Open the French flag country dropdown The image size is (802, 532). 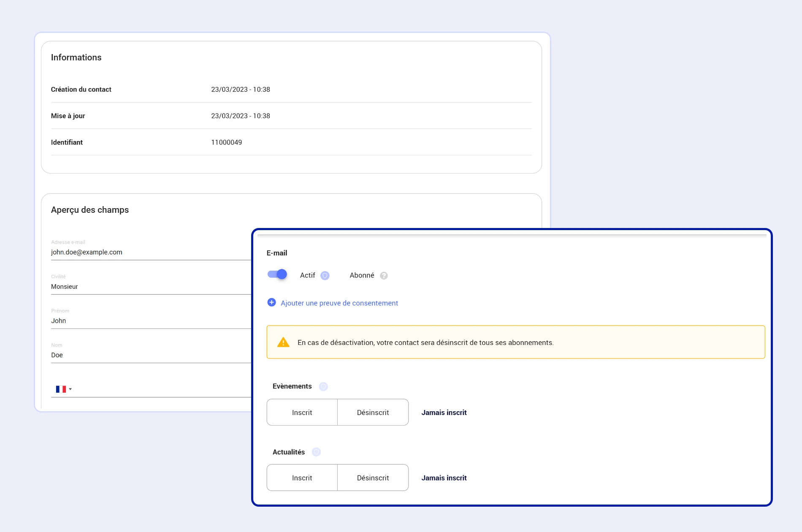(x=64, y=389)
